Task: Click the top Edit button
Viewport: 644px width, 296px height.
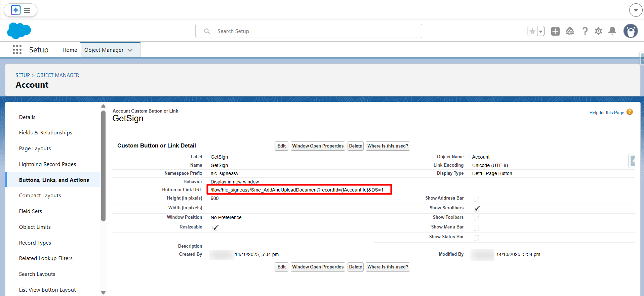Action: (281, 146)
